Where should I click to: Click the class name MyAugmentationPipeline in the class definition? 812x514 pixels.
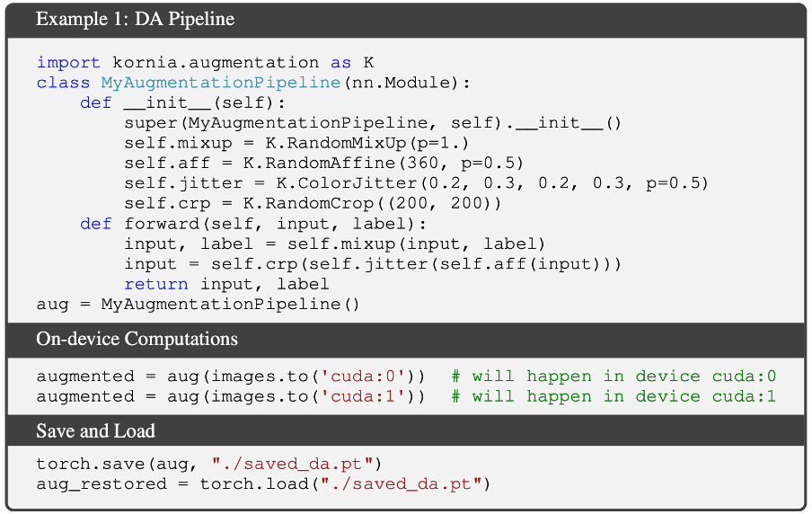pyautogui.click(x=220, y=83)
